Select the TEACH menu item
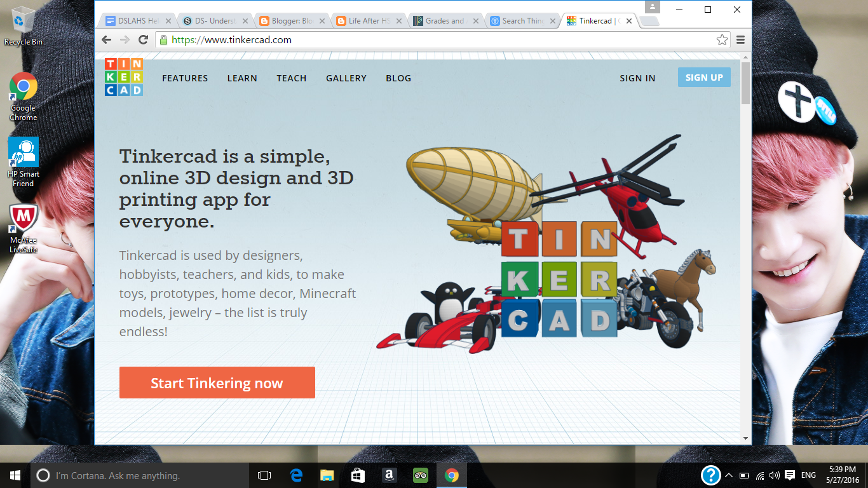Image resolution: width=868 pixels, height=488 pixels. coord(291,78)
